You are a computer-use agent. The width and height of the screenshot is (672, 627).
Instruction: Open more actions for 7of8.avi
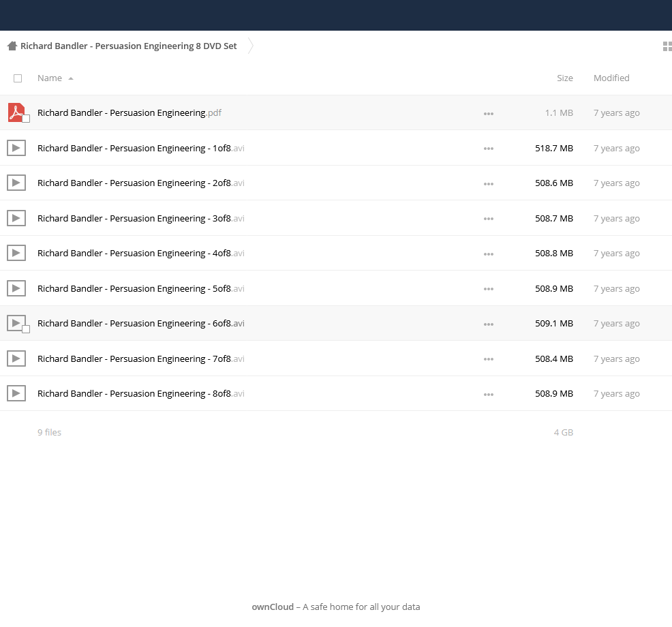pyautogui.click(x=489, y=360)
